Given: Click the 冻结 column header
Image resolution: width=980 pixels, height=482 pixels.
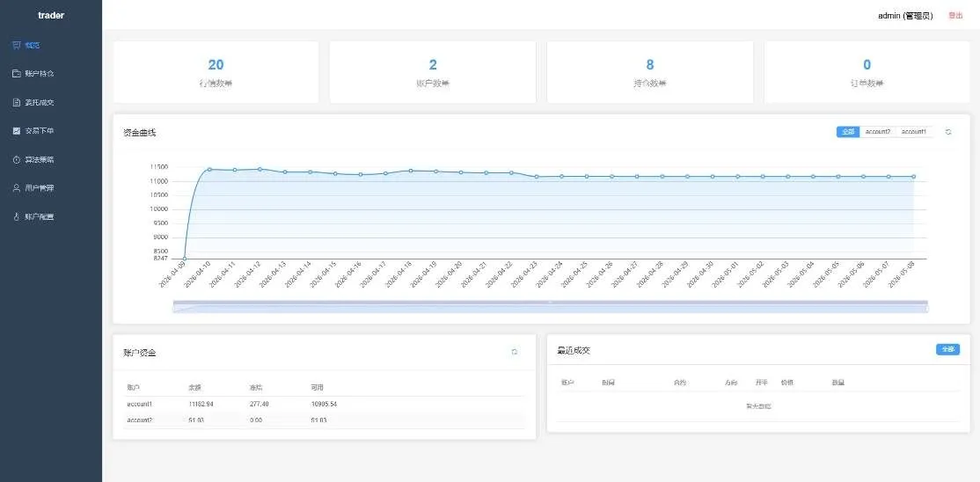Looking at the screenshot, I should (x=255, y=388).
